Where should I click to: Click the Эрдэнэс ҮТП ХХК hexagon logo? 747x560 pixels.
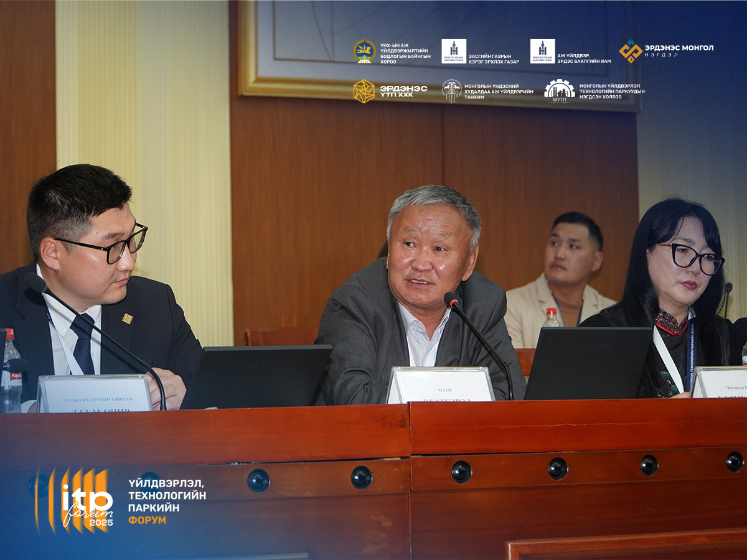[x=364, y=91]
